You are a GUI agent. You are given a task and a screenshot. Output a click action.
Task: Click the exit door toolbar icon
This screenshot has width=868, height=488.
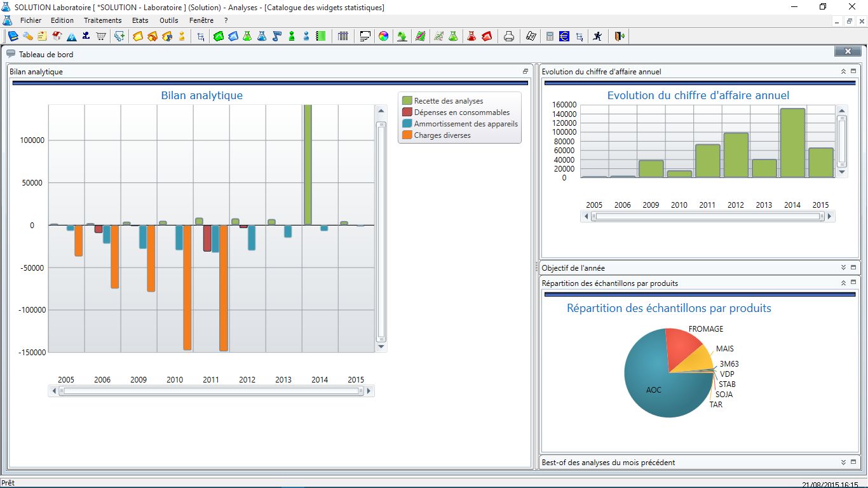[620, 36]
